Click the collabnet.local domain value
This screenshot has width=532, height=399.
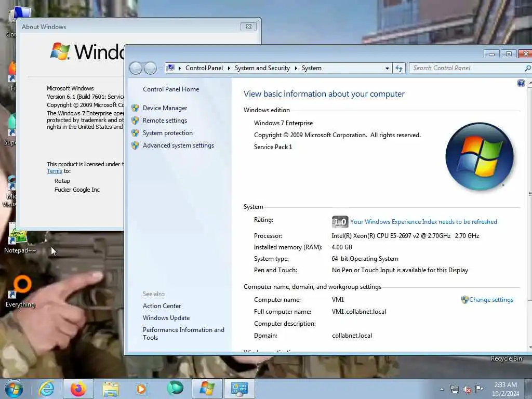pyautogui.click(x=352, y=336)
